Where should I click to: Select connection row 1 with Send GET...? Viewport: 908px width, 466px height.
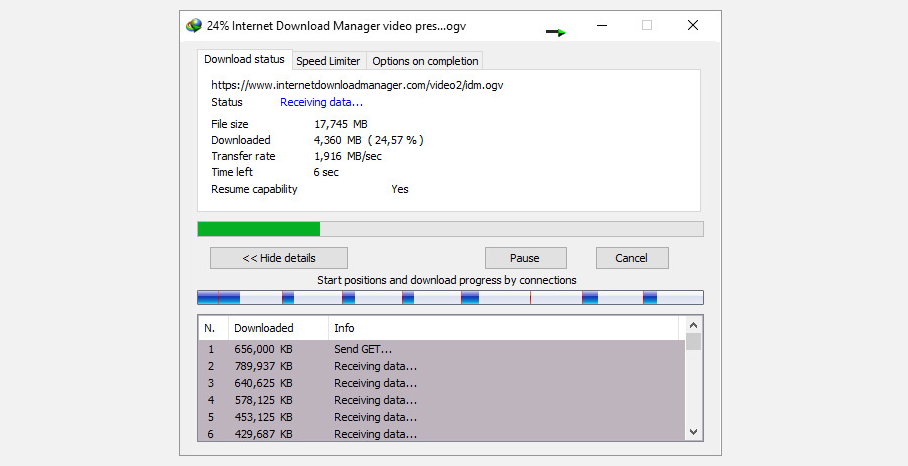click(x=442, y=349)
